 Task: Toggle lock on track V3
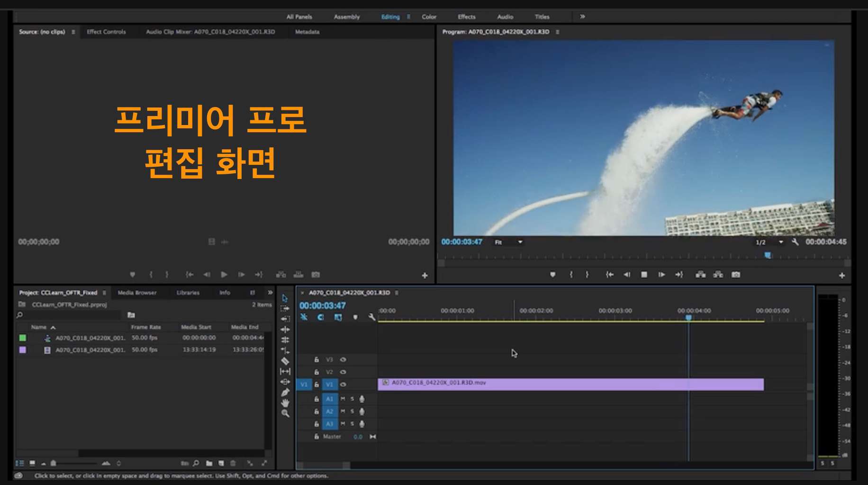point(316,359)
